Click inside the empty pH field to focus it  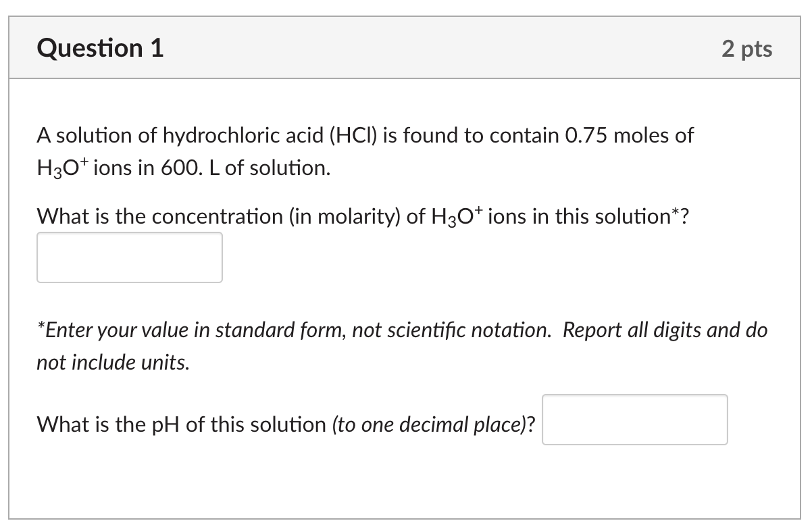[634, 420]
